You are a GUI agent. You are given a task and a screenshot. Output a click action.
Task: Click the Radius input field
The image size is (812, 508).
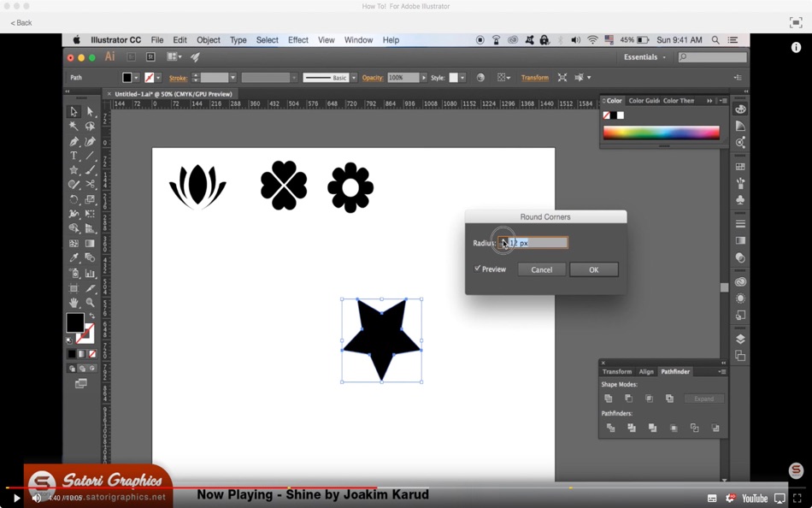pos(538,243)
